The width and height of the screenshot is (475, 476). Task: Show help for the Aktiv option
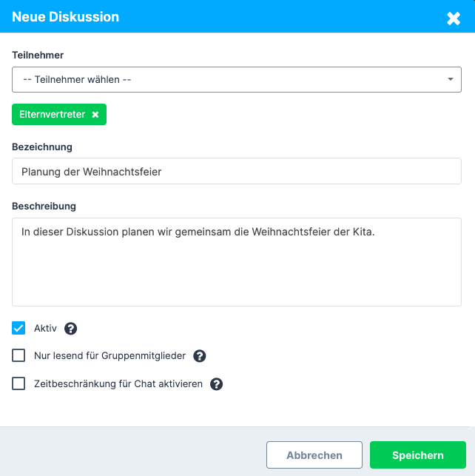pyautogui.click(x=71, y=329)
